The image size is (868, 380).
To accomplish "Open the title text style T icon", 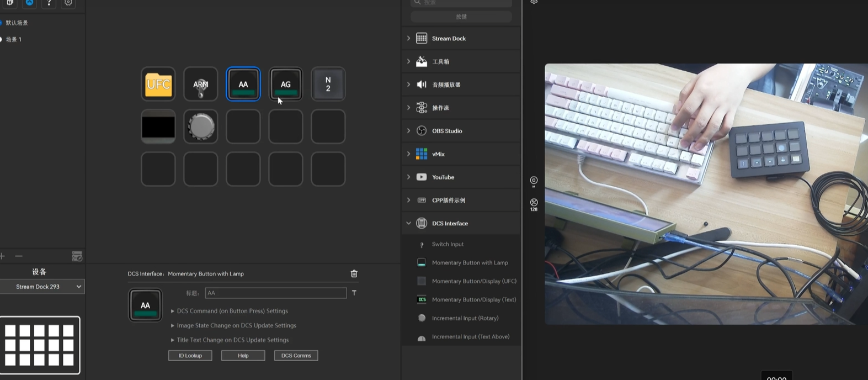I will pyautogui.click(x=354, y=293).
